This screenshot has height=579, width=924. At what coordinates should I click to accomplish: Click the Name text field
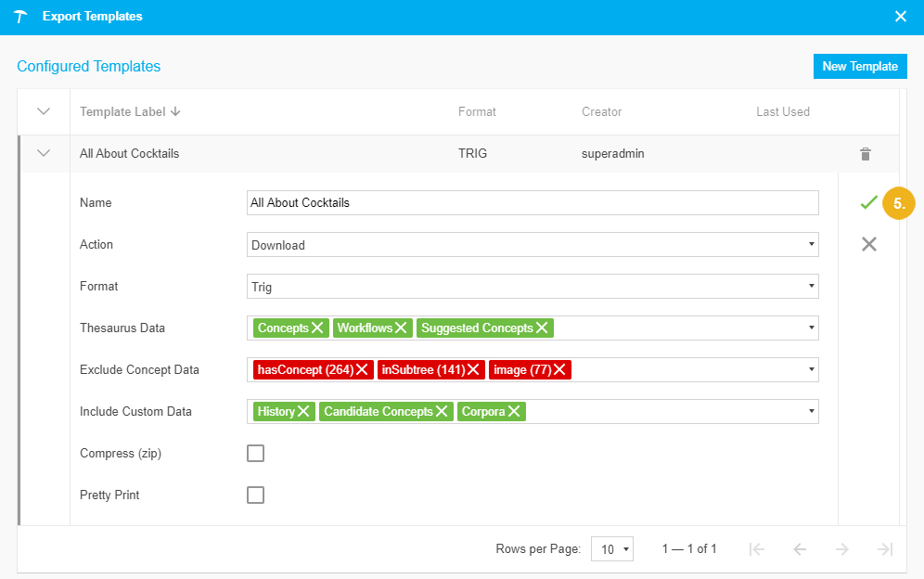point(533,203)
